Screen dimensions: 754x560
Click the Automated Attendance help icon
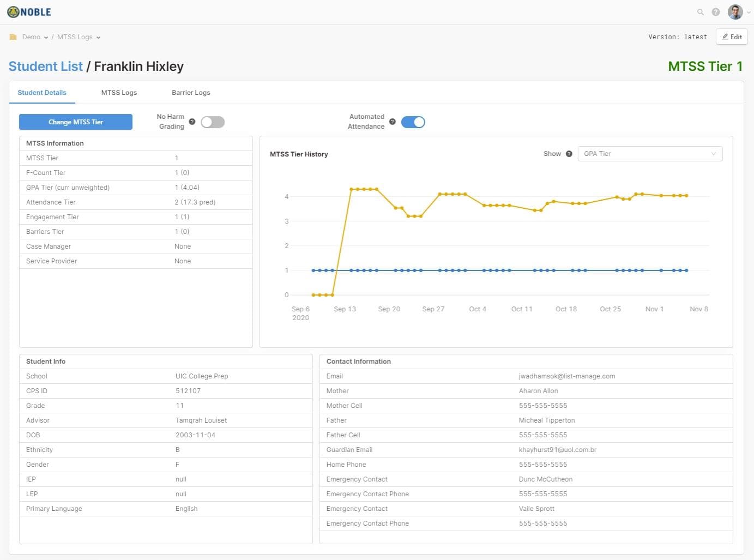click(393, 122)
